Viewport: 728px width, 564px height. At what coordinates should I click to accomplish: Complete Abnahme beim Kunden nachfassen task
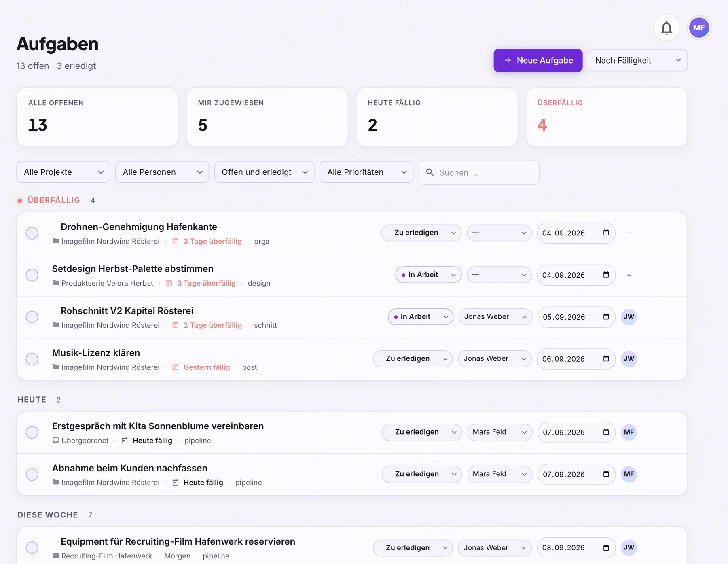(32, 474)
